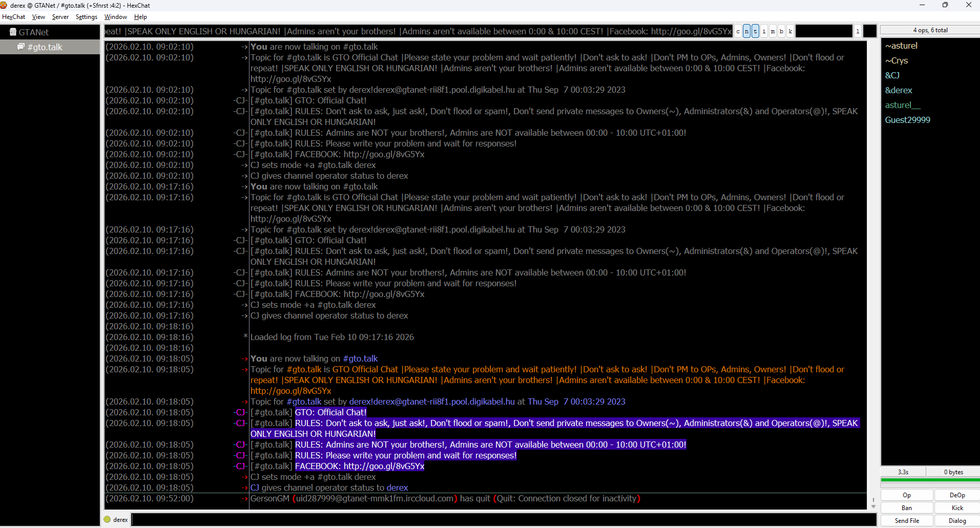980x528 pixels.
Task: Click the Kick button
Action: pos(956,508)
